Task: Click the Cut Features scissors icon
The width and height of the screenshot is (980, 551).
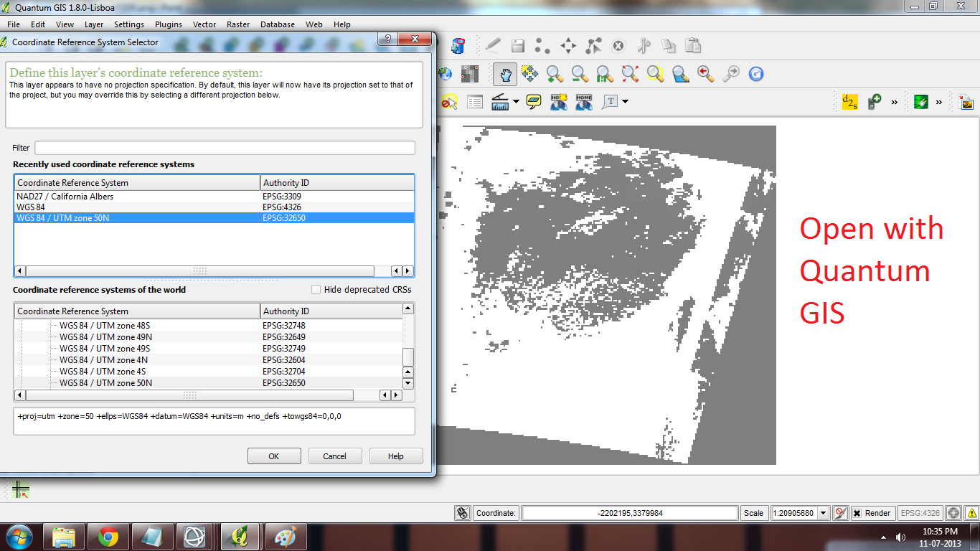Action: tap(644, 46)
